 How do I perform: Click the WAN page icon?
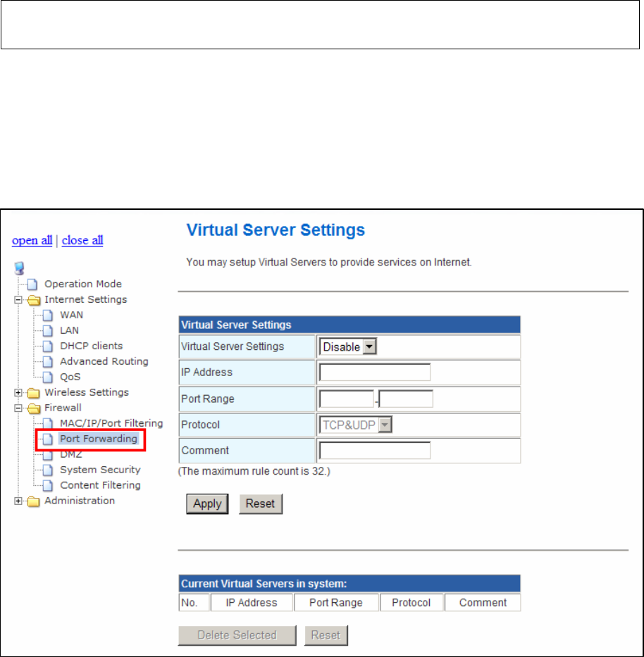point(48,315)
